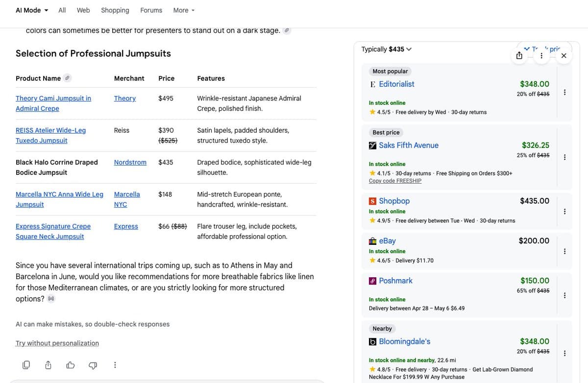The height and width of the screenshot is (383, 588).
Task: Open more options for the Shopbop offer
Action: click(564, 211)
